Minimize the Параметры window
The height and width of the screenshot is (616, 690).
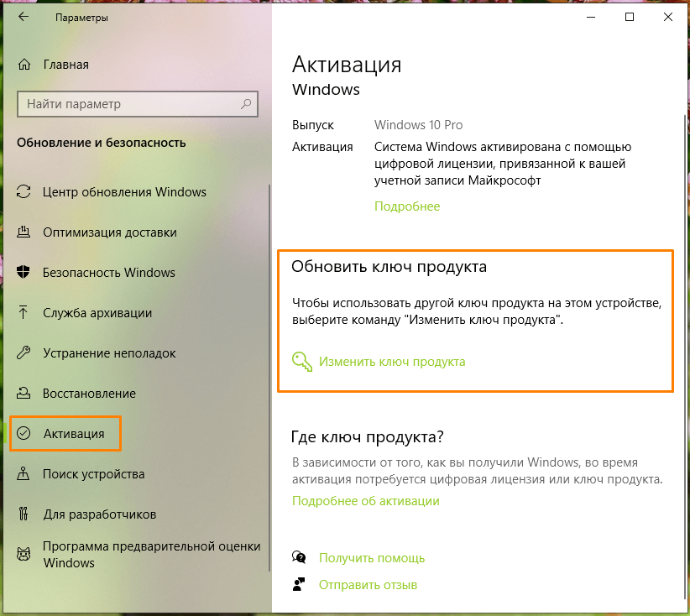591,17
